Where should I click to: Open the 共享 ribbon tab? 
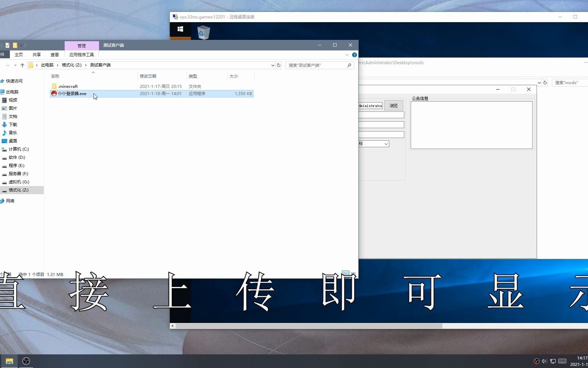pyautogui.click(x=37, y=55)
